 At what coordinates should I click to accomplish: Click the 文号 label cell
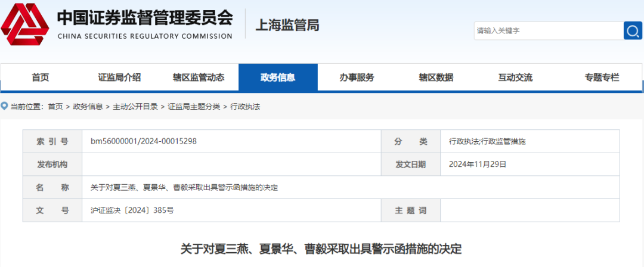[52, 211]
